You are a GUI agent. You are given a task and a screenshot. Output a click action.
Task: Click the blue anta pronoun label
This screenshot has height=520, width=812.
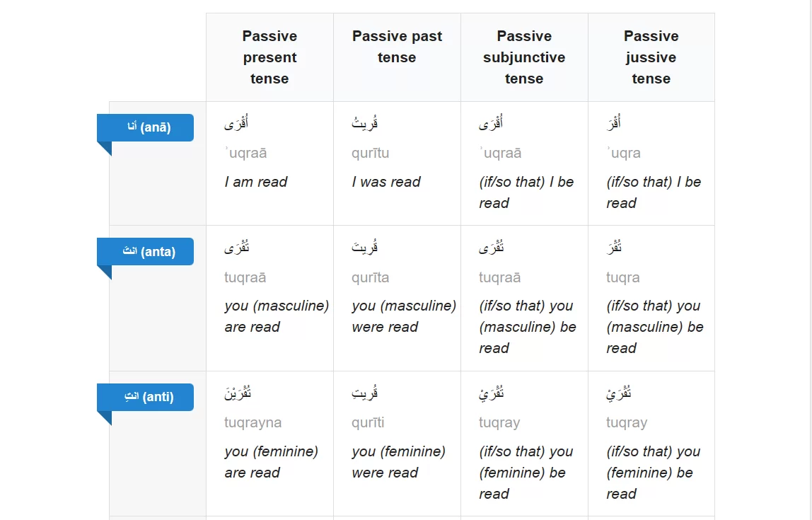tap(146, 252)
